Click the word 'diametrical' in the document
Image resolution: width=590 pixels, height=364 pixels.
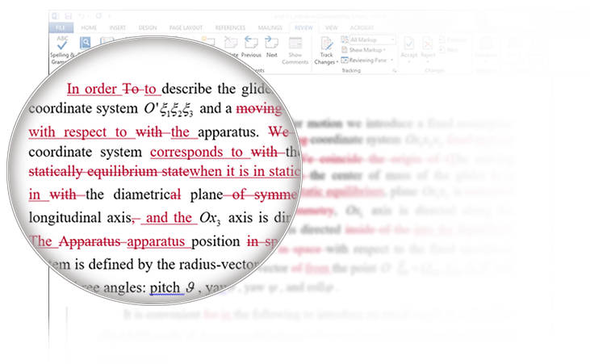[147, 195]
